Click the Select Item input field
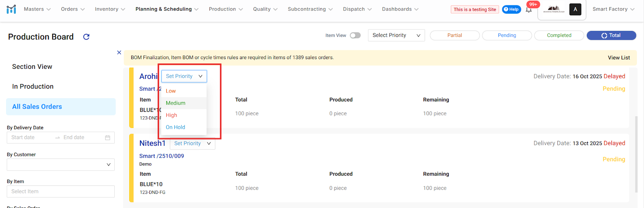This screenshot has width=644, height=208. click(60, 192)
